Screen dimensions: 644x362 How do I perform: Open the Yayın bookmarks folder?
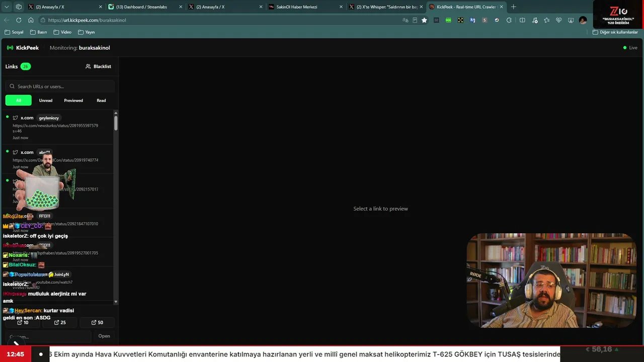click(87, 32)
